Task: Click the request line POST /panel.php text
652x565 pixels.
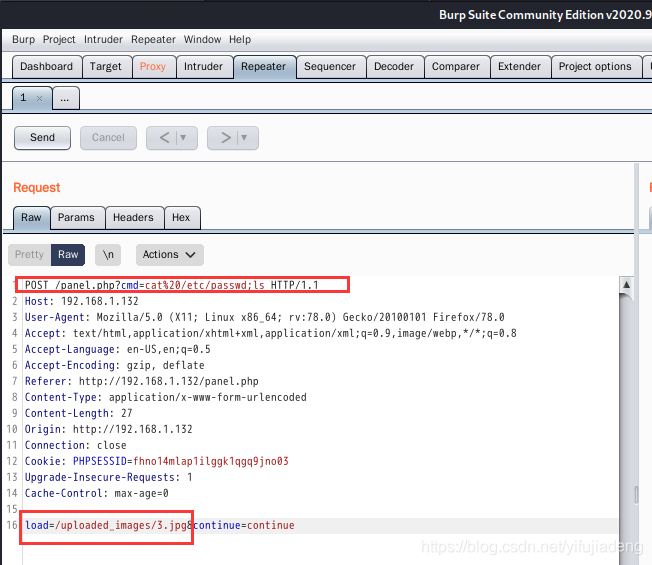Action: click(x=172, y=285)
